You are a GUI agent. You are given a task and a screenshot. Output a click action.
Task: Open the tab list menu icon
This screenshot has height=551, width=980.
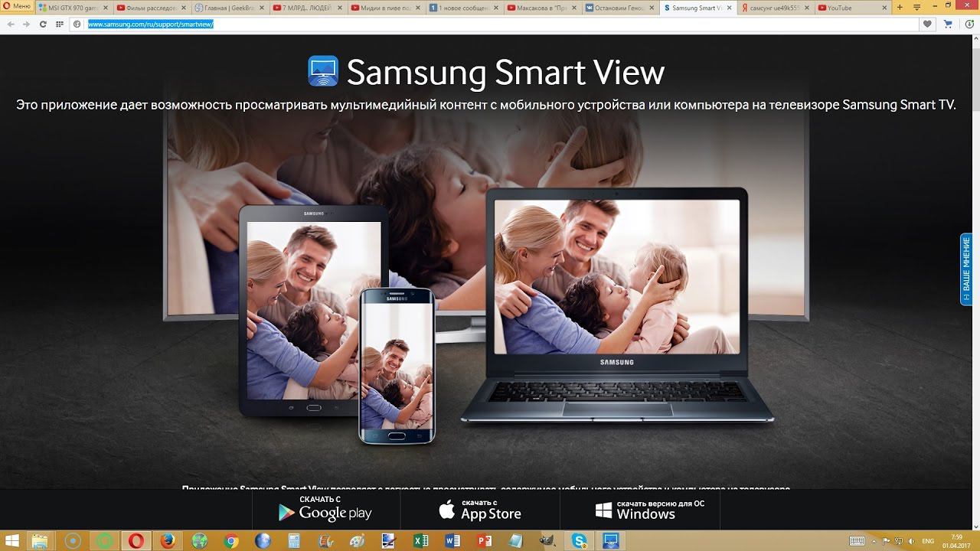(x=916, y=8)
